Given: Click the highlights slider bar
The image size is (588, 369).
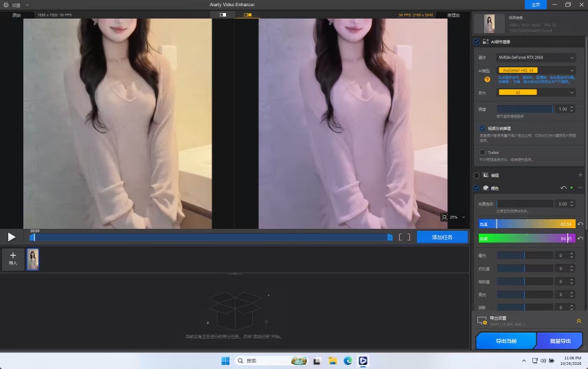Looking at the screenshot, I should (x=525, y=294).
